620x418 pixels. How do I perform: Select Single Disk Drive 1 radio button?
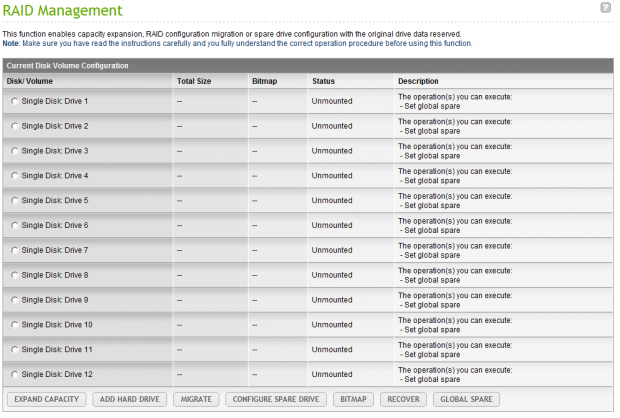pyautogui.click(x=15, y=101)
